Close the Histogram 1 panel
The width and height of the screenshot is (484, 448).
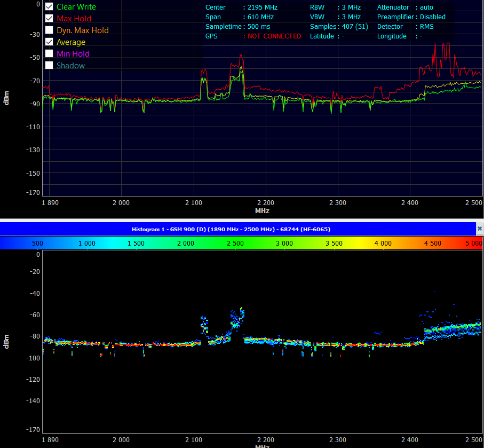coord(479,229)
